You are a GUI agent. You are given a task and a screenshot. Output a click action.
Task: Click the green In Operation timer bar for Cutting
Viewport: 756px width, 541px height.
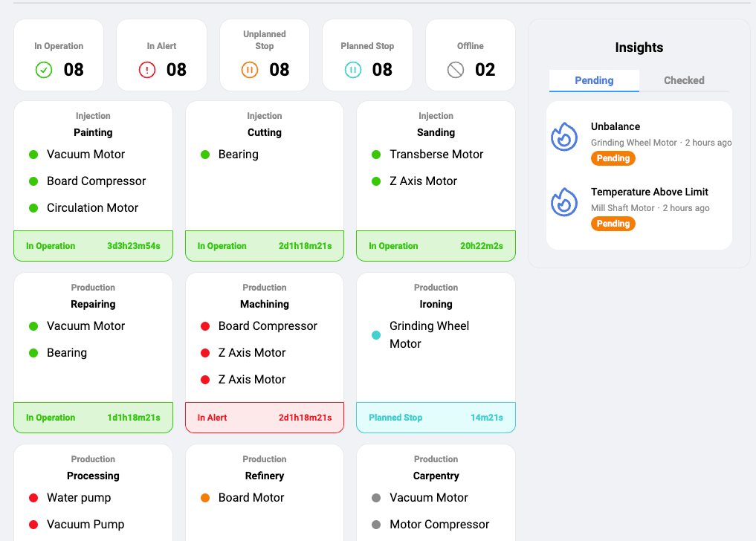pos(264,245)
